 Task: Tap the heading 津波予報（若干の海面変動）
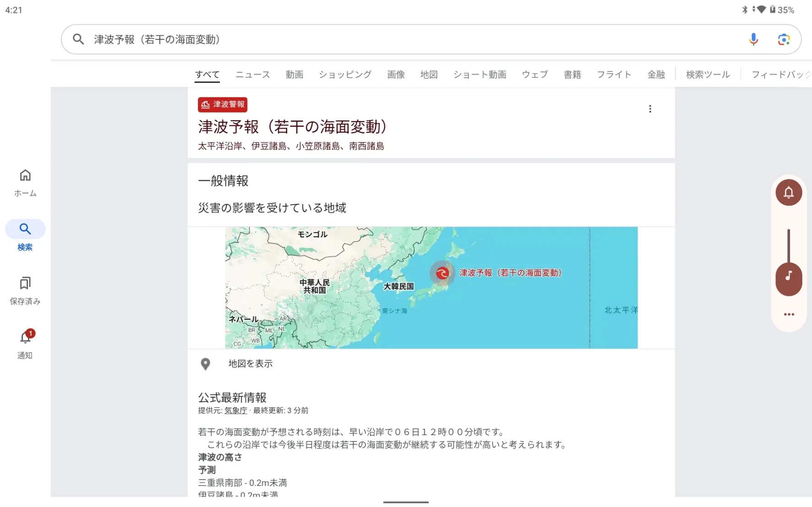294,127
